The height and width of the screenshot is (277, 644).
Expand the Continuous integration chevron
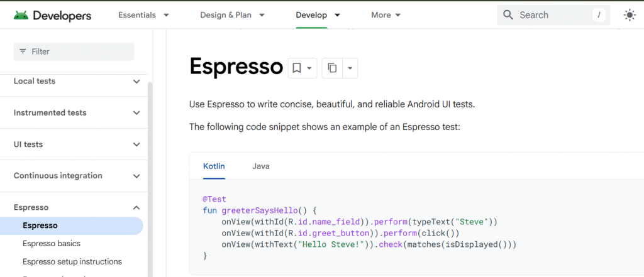click(x=136, y=176)
